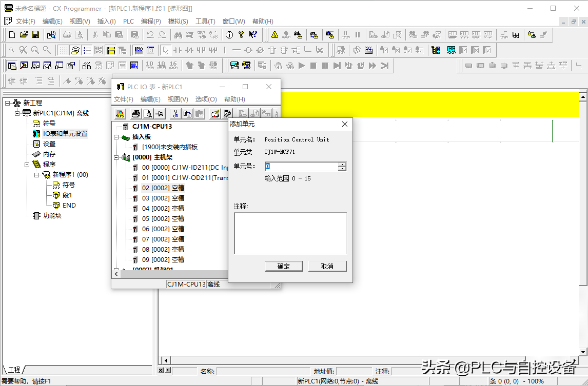Click the 取消 button in add unit dialog

(327, 266)
